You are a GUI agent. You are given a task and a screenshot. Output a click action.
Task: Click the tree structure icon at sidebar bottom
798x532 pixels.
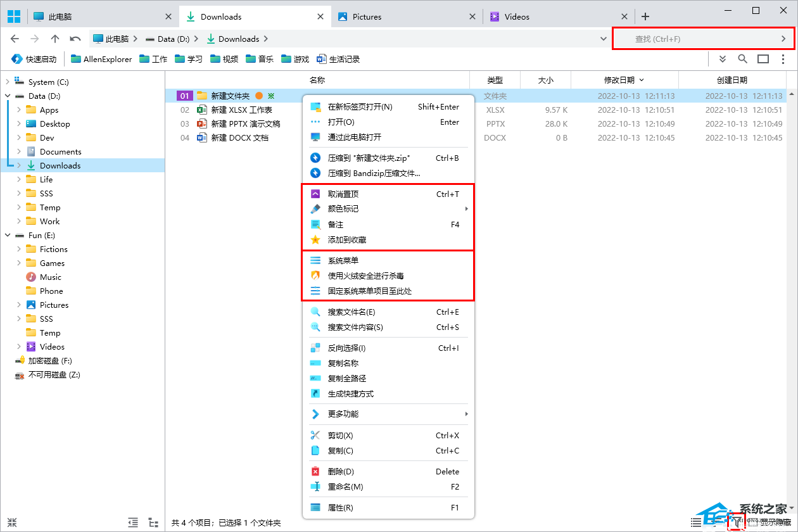(x=153, y=522)
